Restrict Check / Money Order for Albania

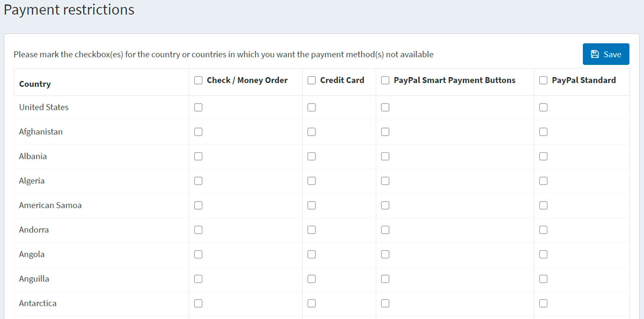(198, 157)
